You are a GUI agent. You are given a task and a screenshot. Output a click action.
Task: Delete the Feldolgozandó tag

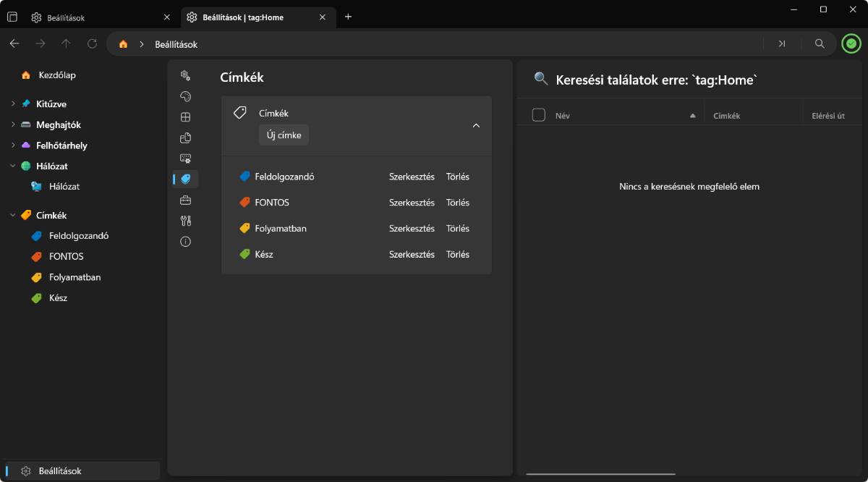(x=458, y=177)
